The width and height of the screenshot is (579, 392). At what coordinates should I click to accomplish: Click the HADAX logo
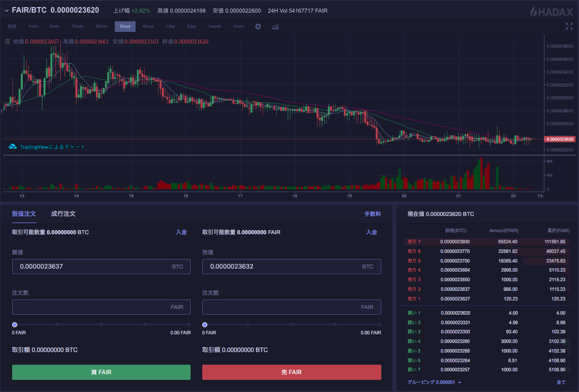tap(551, 11)
